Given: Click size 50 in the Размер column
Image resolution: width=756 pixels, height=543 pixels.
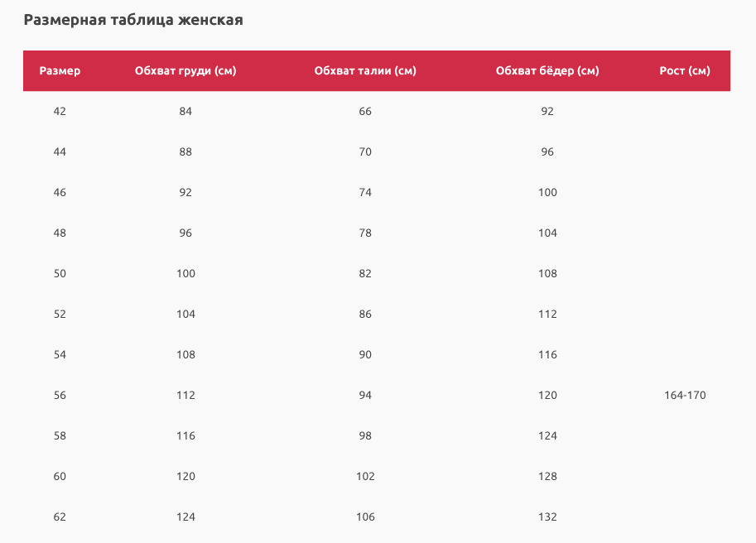Looking at the screenshot, I should click(x=60, y=274).
